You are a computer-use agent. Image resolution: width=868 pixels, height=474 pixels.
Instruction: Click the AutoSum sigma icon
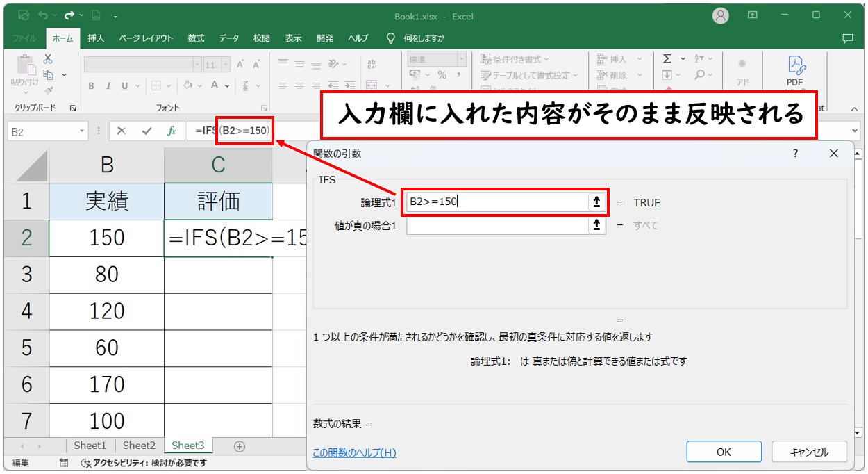[x=667, y=59]
